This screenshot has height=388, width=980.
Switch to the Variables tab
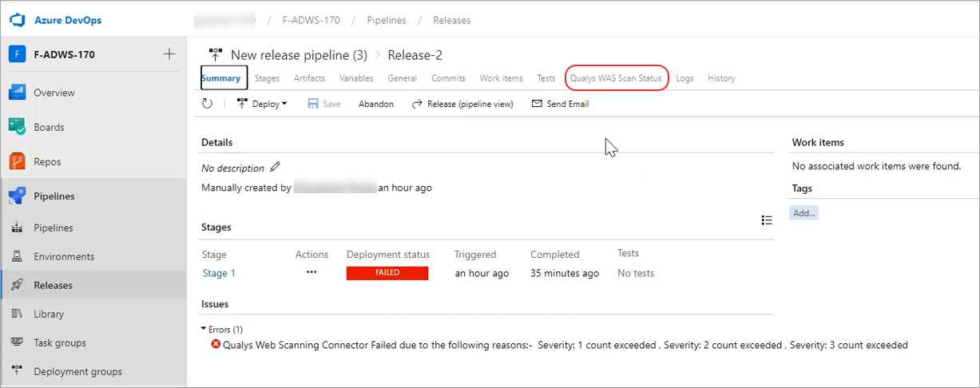(356, 78)
